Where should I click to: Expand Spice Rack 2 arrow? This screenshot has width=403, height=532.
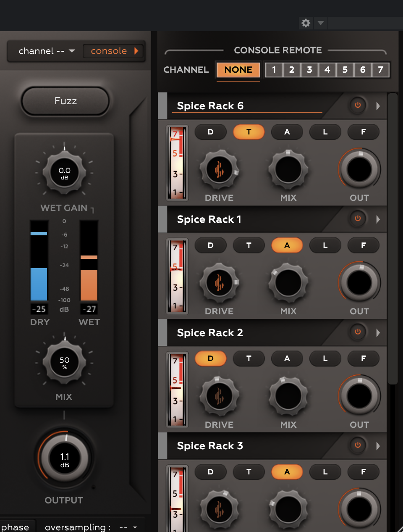tap(378, 333)
